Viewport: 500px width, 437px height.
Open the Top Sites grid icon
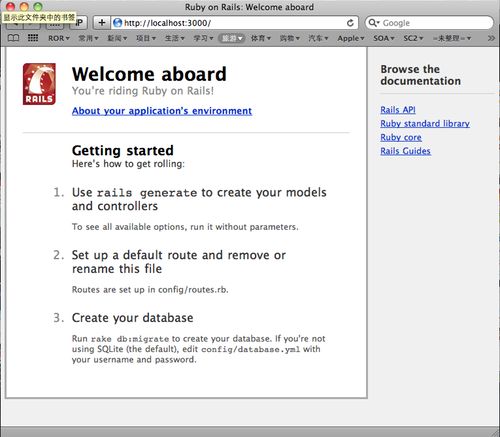click(x=33, y=38)
